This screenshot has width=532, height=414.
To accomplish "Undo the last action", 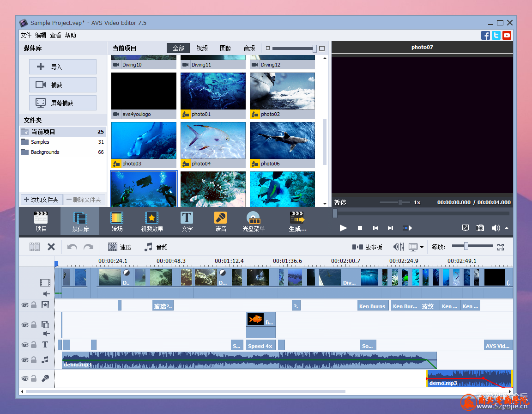I will point(72,247).
